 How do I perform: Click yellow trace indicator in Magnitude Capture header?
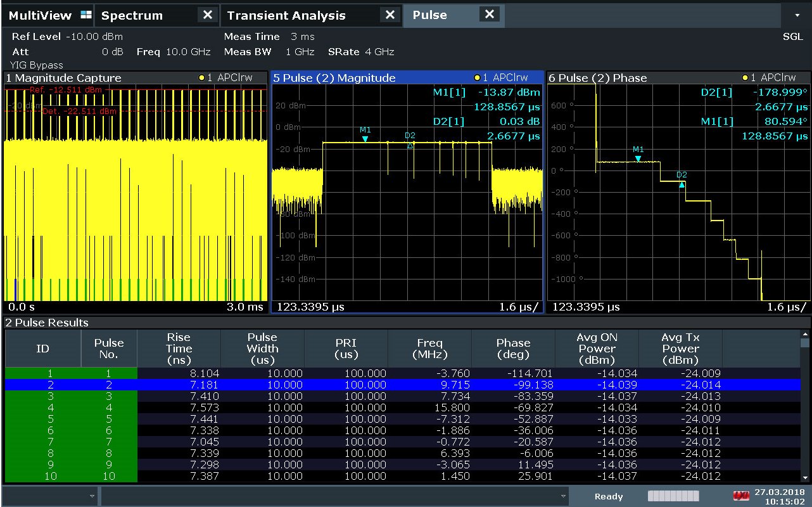(x=202, y=78)
